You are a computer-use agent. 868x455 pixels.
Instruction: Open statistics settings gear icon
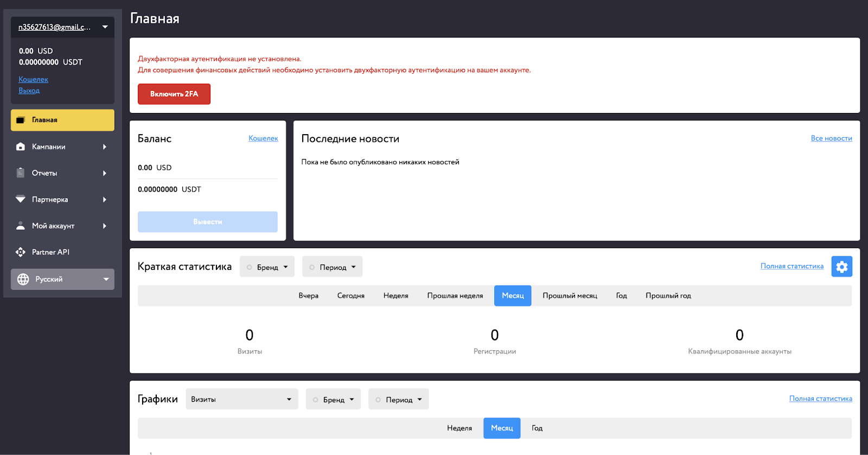(841, 267)
